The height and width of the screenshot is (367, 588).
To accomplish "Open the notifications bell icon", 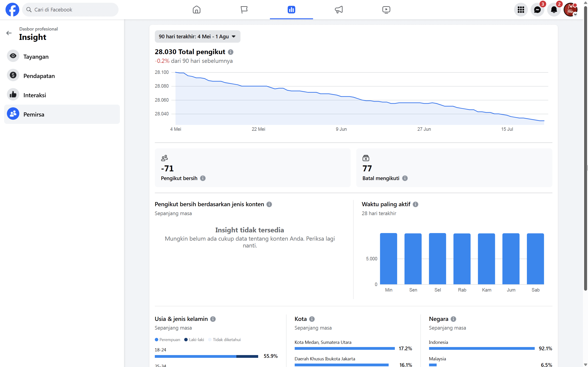I will (554, 10).
